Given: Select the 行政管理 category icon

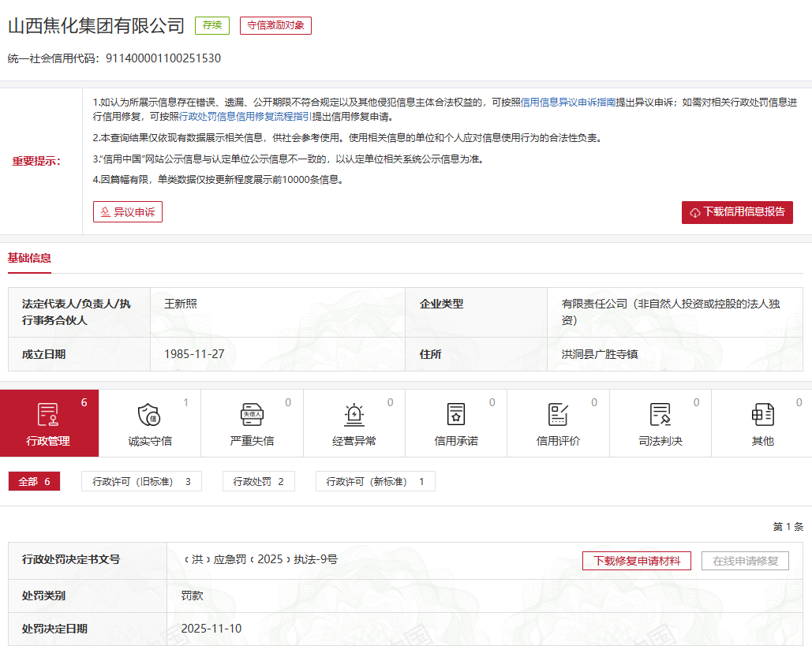Looking at the screenshot, I should pyautogui.click(x=48, y=415).
